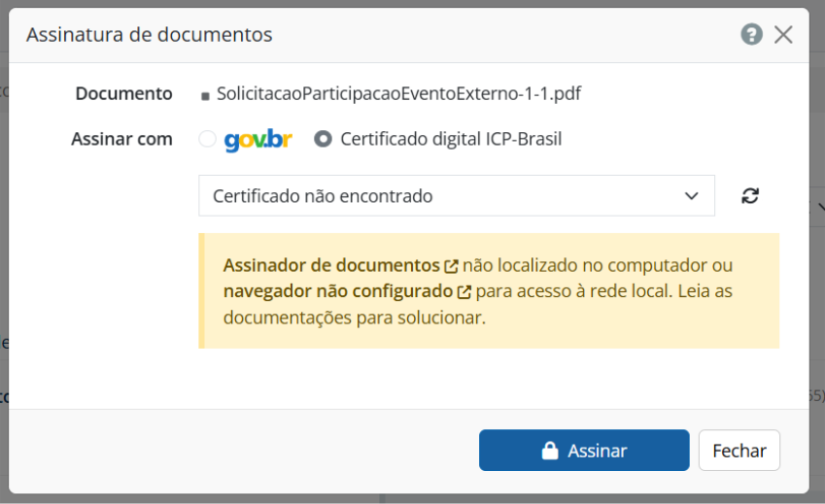This screenshot has width=825, height=504.
Task: Open the Assinador de documentos link
Action: point(331,265)
